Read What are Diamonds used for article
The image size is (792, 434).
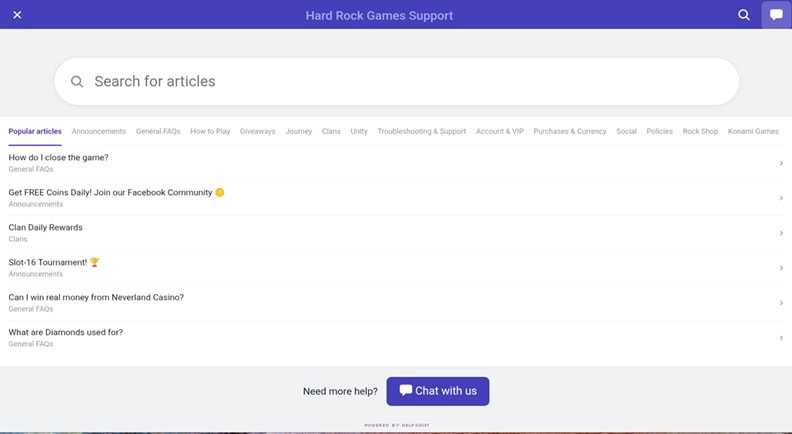click(x=66, y=333)
